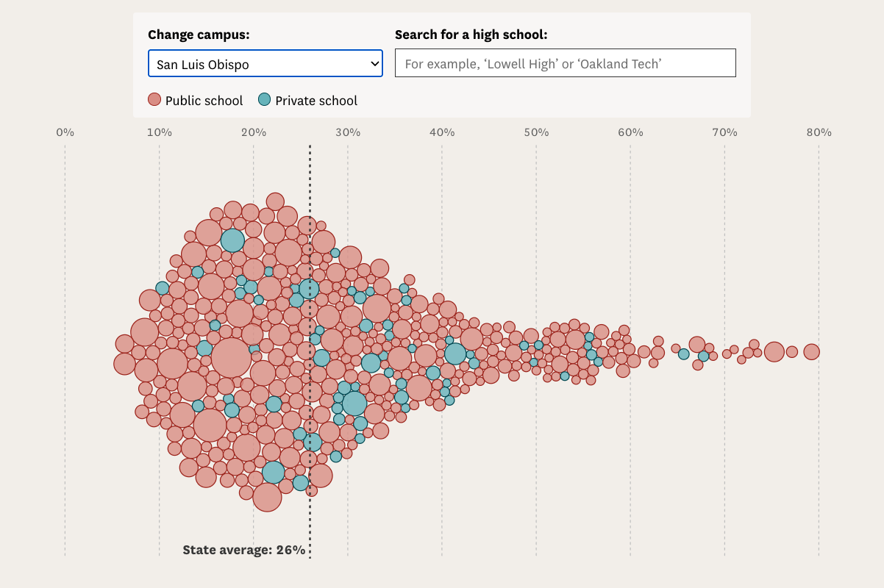Click the teal bubble near 66%
The width and height of the screenshot is (884, 588).
[683, 354]
